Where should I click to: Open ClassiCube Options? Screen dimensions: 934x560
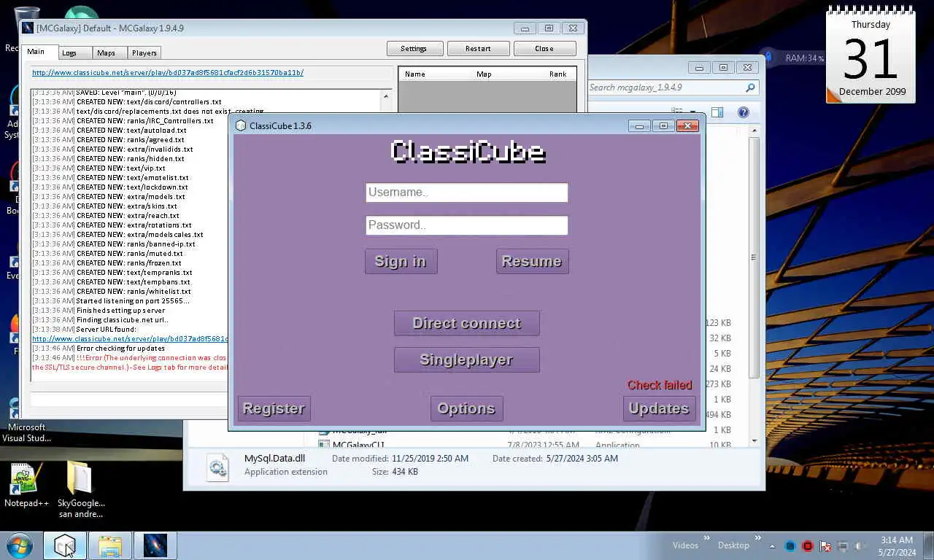(x=466, y=408)
